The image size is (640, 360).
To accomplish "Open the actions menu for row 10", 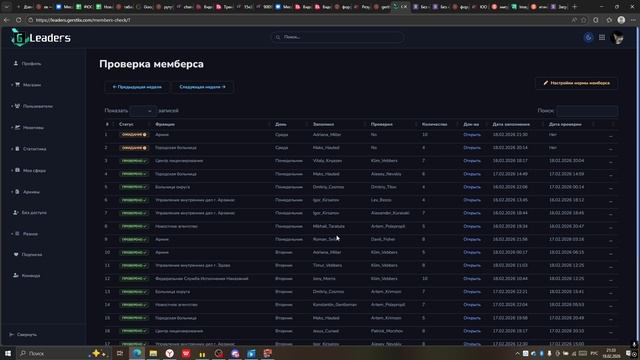I will [611, 253].
